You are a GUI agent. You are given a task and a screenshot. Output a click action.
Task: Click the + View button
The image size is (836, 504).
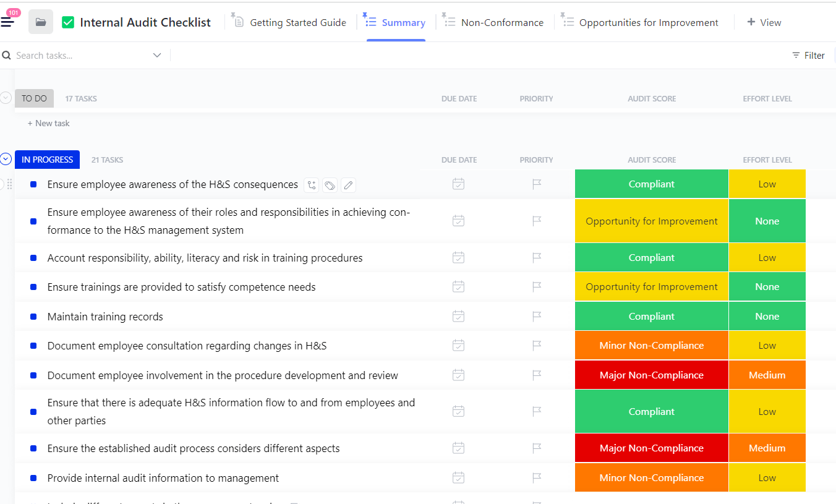pyautogui.click(x=764, y=22)
